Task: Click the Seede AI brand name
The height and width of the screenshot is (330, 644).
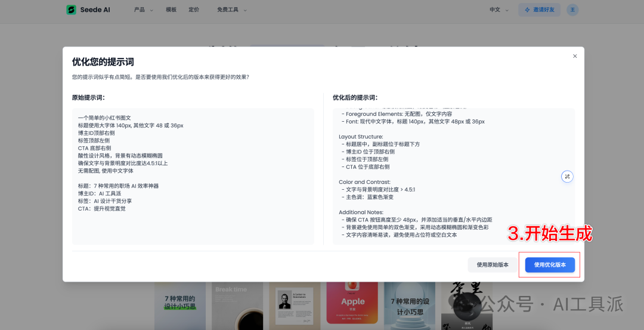Action: [x=95, y=10]
